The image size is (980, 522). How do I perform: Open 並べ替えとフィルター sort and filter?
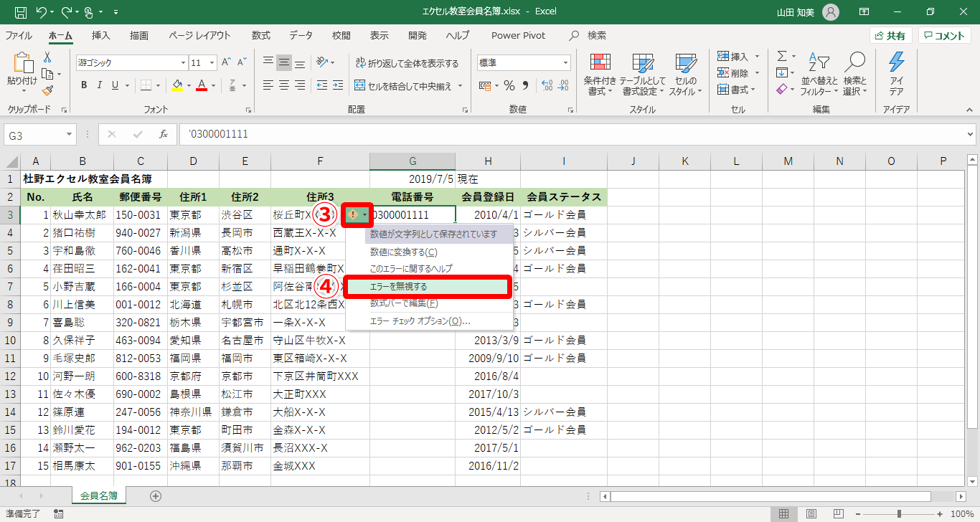pyautogui.click(x=819, y=75)
